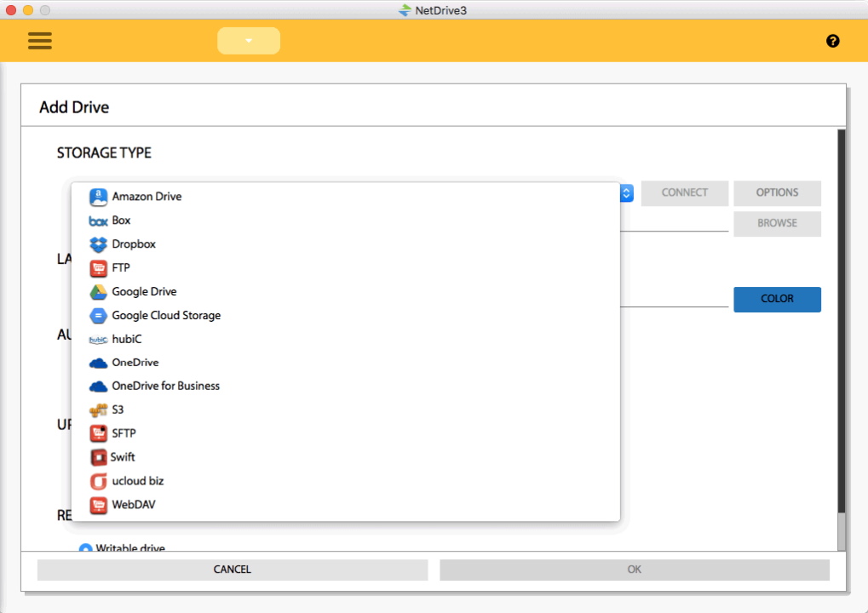This screenshot has height=613, width=868.
Task: Select Box from the storage list
Action: point(346,221)
